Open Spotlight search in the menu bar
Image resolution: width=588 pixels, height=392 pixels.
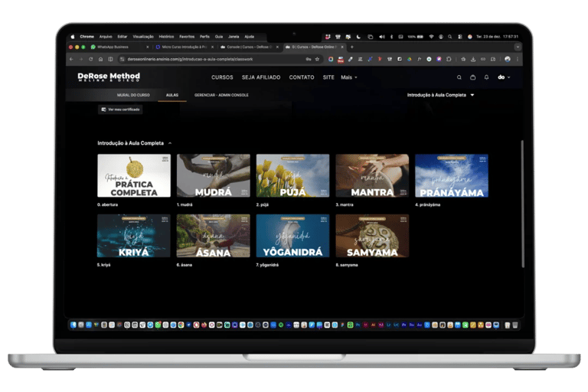click(x=449, y=37)
